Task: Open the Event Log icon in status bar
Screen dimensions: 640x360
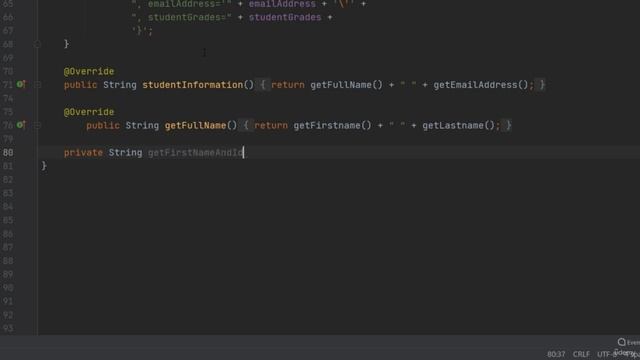Action: coord(622,342)
